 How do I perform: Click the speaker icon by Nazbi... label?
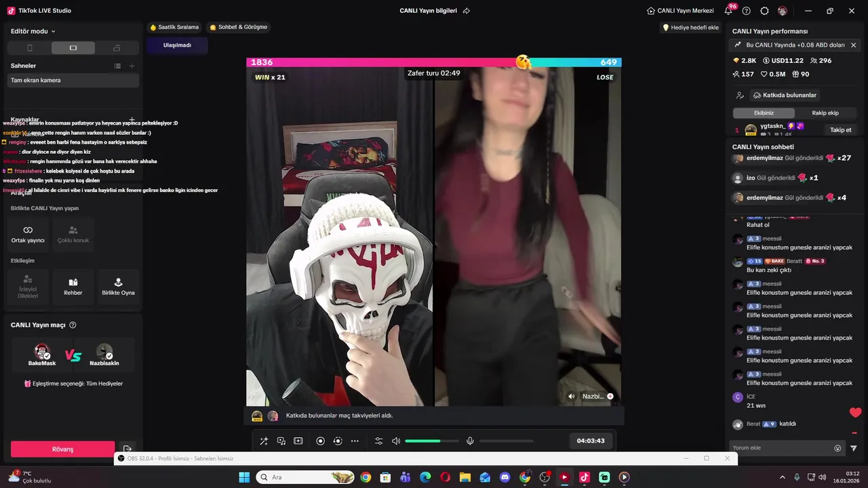(571, 396)
